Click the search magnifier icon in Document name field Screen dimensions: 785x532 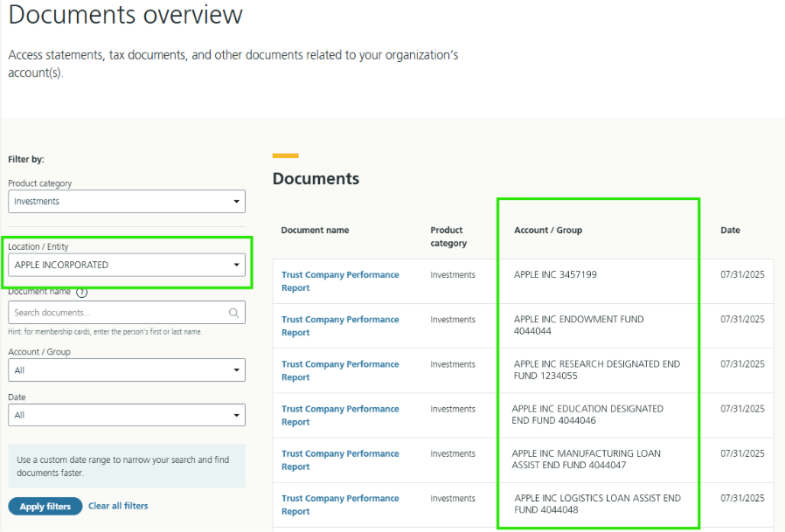click(x=233, y=313)
